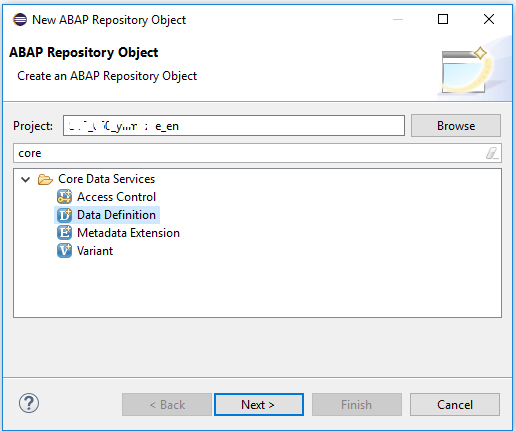Select the Data Definition icon

click(64, 215)
